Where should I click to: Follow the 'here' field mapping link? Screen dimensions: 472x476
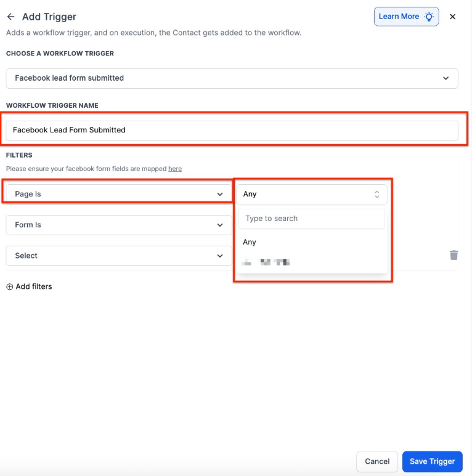point(175,169)
